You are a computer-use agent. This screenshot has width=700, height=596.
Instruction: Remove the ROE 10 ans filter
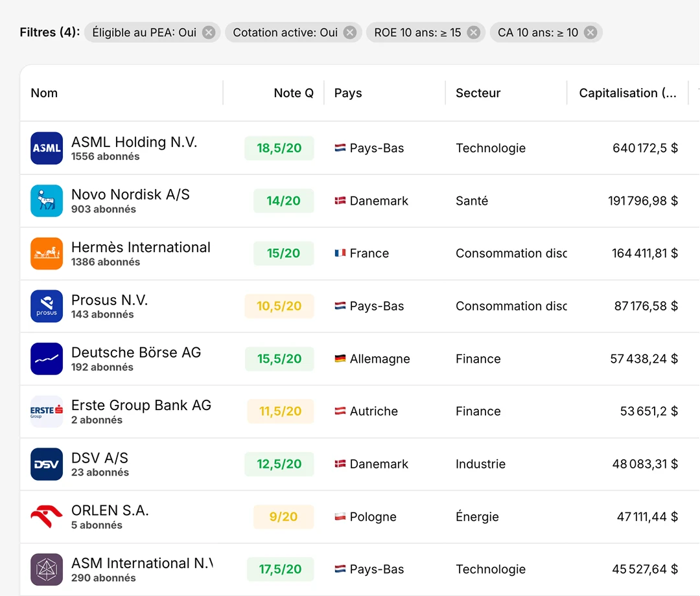click(474, 32)
